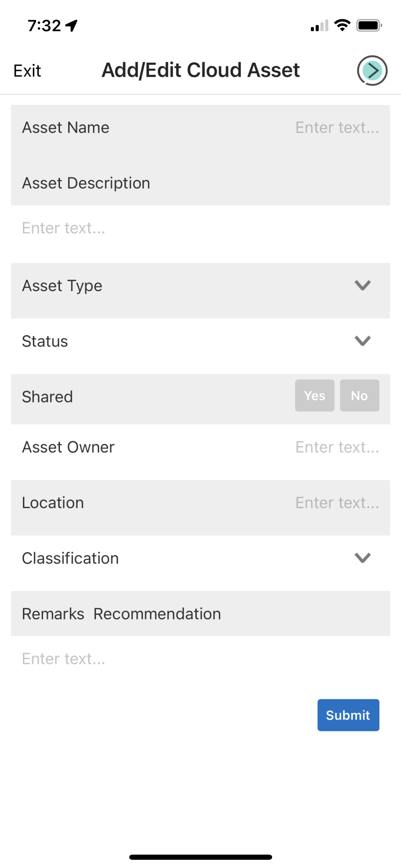Tap the clock showing 7:32
The image size is (401, 868).
(x=45, y=24)
